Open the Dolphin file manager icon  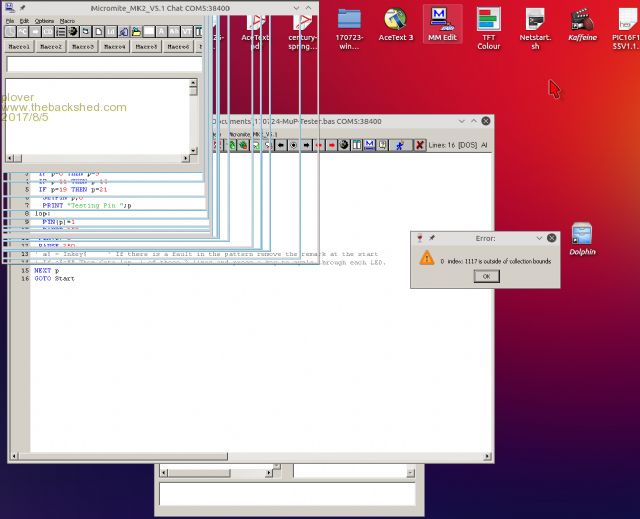(x=582, y=239)
